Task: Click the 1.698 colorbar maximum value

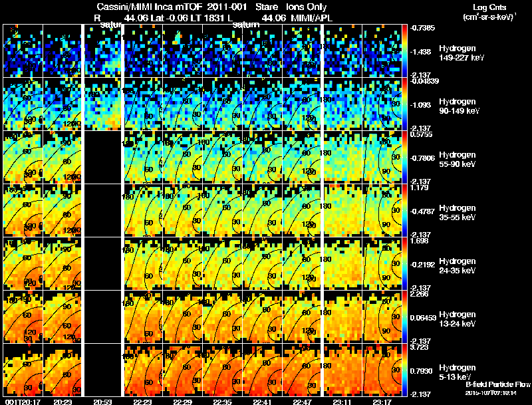Action: (x=419, y=241)
